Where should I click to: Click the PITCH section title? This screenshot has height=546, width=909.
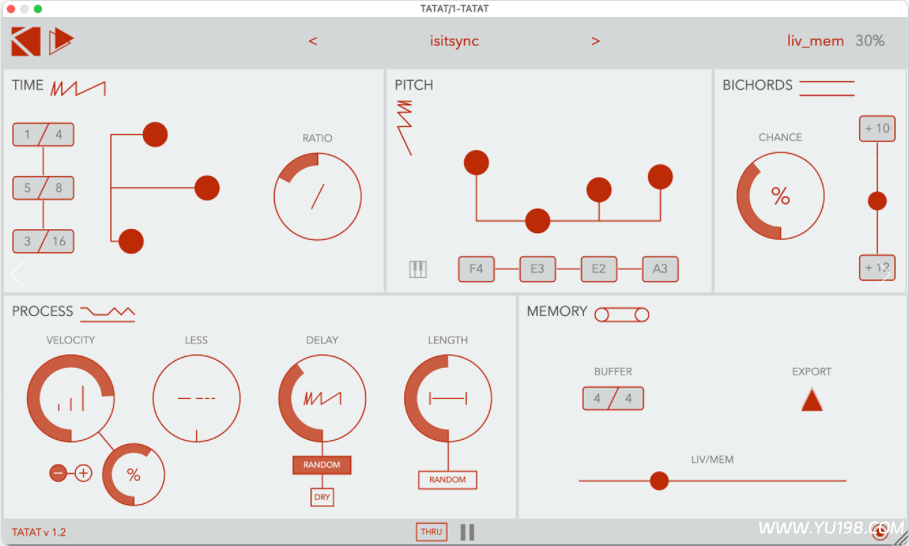click(414, 85)
